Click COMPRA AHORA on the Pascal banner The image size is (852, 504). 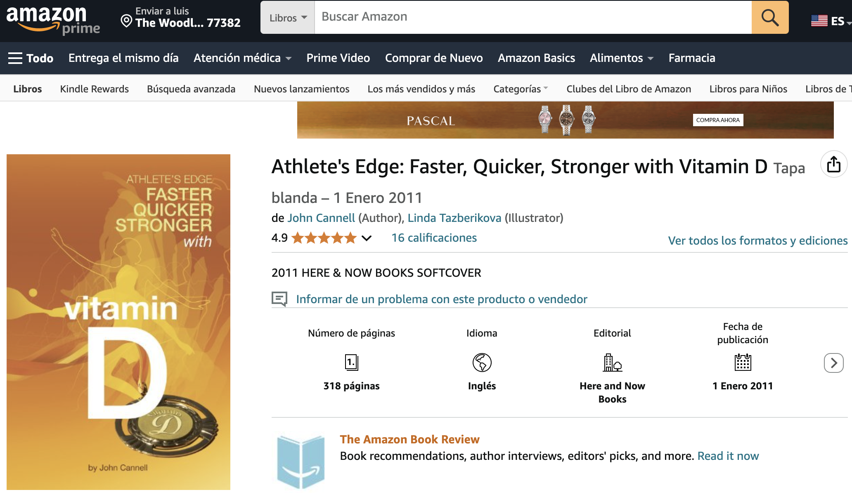(x=718, y=120)
